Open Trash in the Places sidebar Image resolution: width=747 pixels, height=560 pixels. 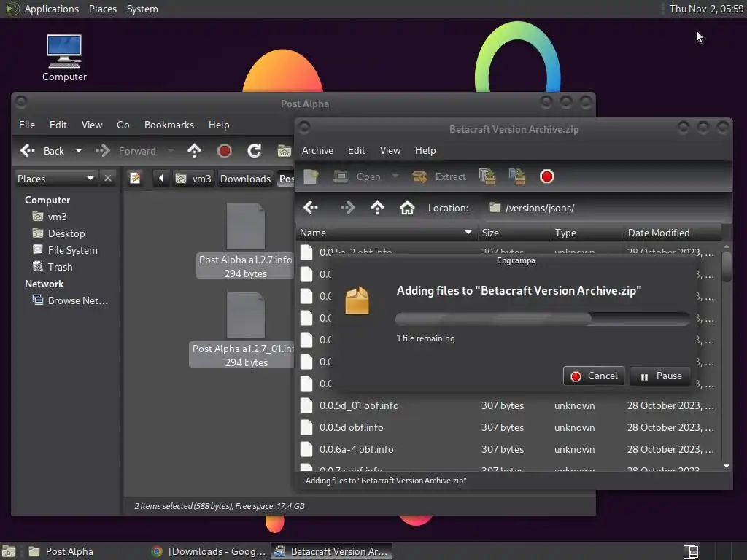coord(60,267)
